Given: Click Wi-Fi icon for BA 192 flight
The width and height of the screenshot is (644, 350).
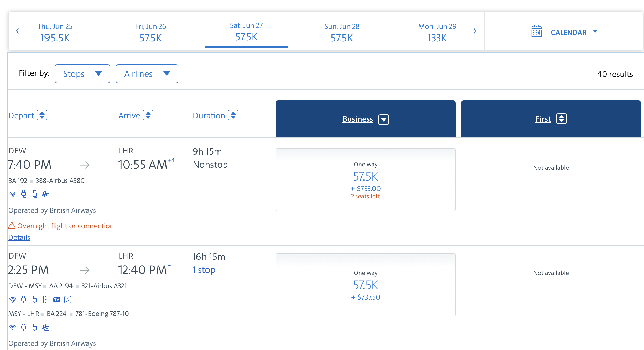Looking at the screenshot, I should [x=12, y=194].
